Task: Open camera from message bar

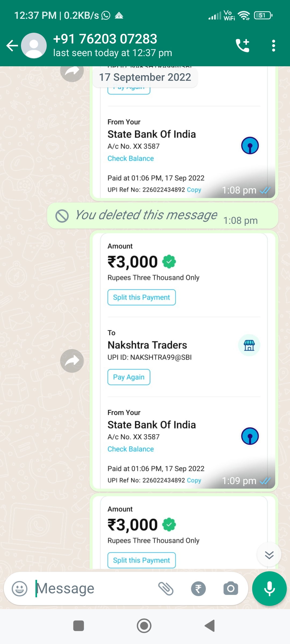Action: click(231, 589)
